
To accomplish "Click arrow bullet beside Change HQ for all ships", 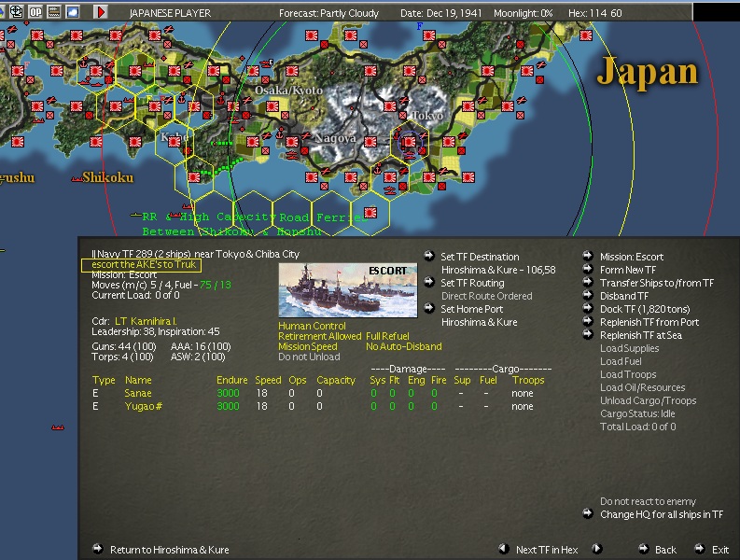I will [588, 513].
